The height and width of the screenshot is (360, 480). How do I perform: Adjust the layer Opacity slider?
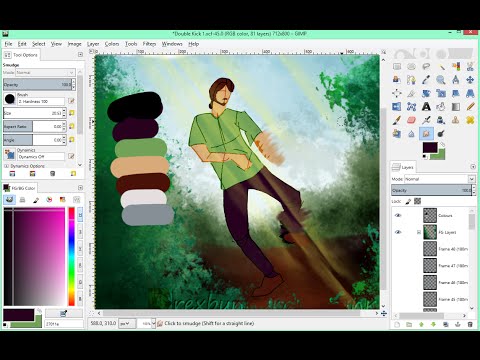(x=433, y=190)
